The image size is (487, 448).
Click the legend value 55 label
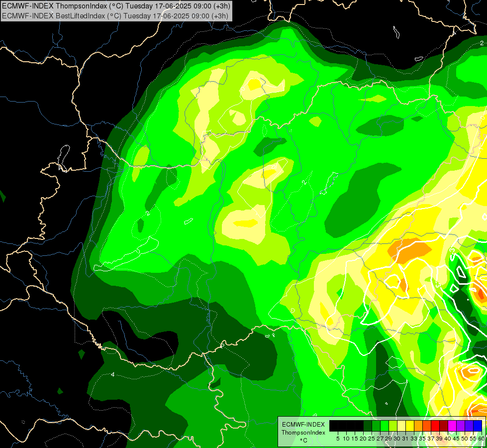(x=474, y=439)
